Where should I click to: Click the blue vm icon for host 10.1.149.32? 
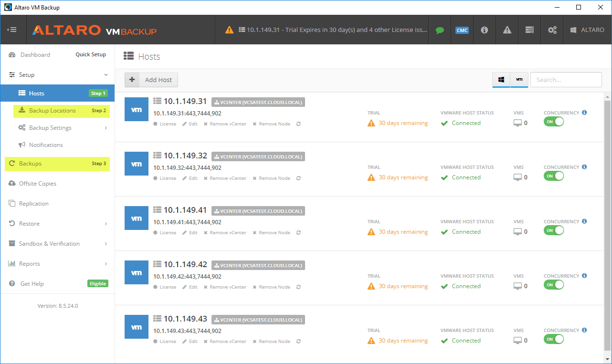point(137,164)
